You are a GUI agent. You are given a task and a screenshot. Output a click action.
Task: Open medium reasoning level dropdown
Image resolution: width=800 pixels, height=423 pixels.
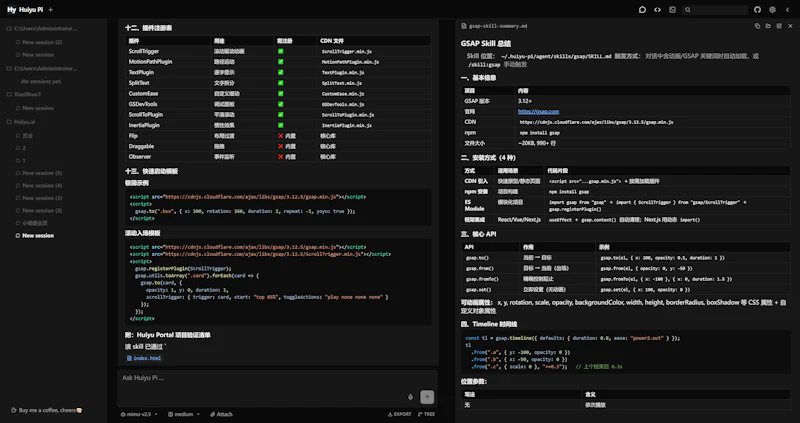pos(184,414)
